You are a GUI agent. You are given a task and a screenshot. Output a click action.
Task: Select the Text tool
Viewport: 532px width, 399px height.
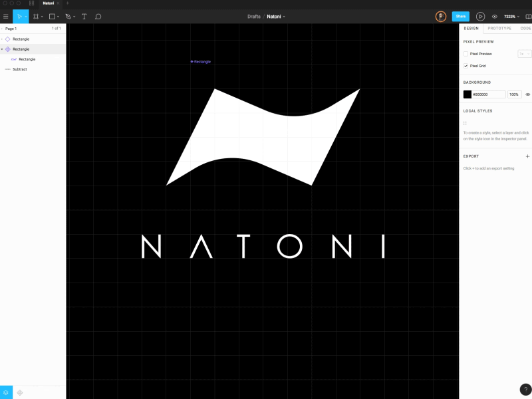point(84,17)
